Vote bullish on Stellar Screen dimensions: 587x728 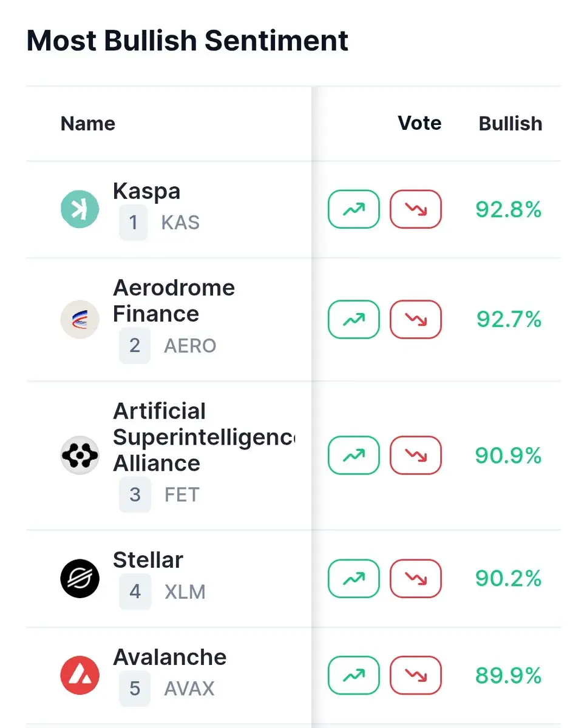point(354,579)
